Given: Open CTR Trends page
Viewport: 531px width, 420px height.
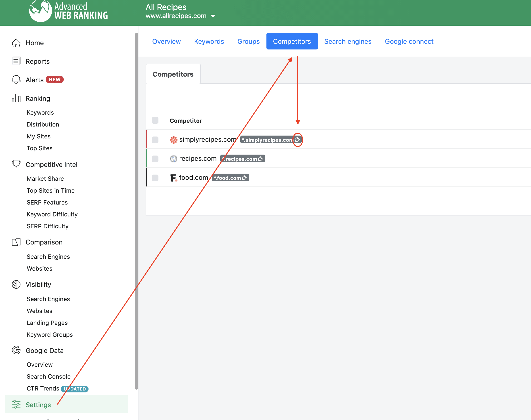Looking at the screenshot, I should point(43,388).
